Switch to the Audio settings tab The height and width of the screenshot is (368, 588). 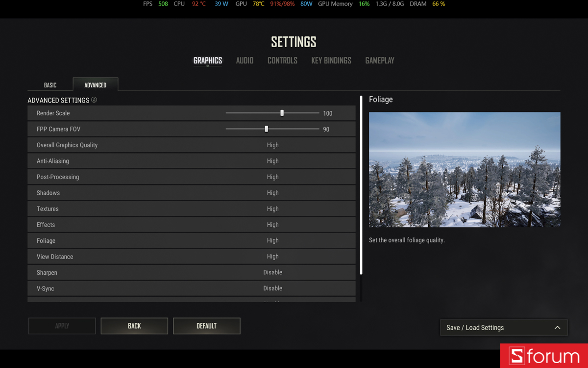[245, 60]
